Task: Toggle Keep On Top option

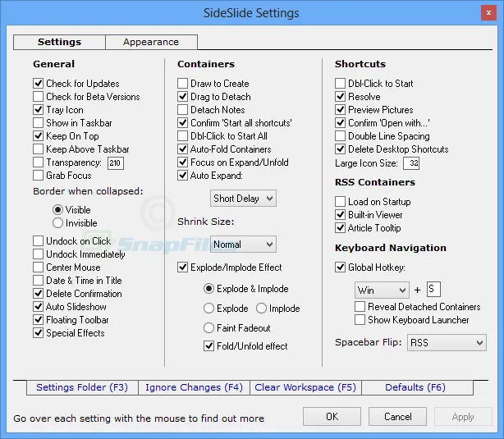Action: (x=39, y=136)
